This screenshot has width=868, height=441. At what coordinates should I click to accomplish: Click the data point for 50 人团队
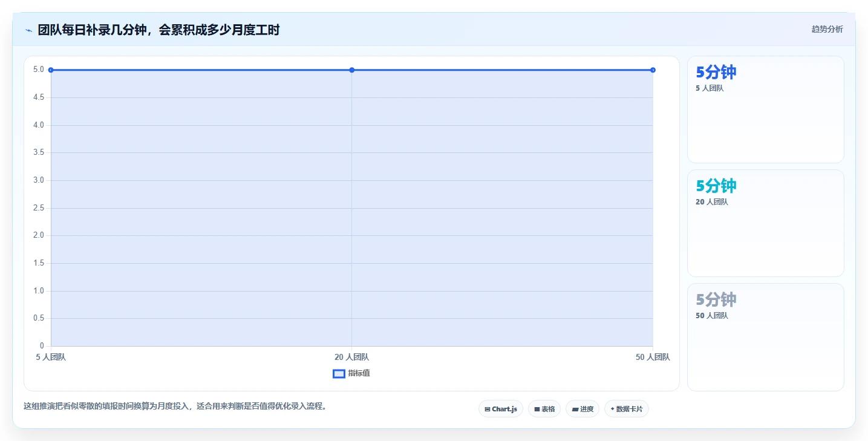tap(653, 70)
